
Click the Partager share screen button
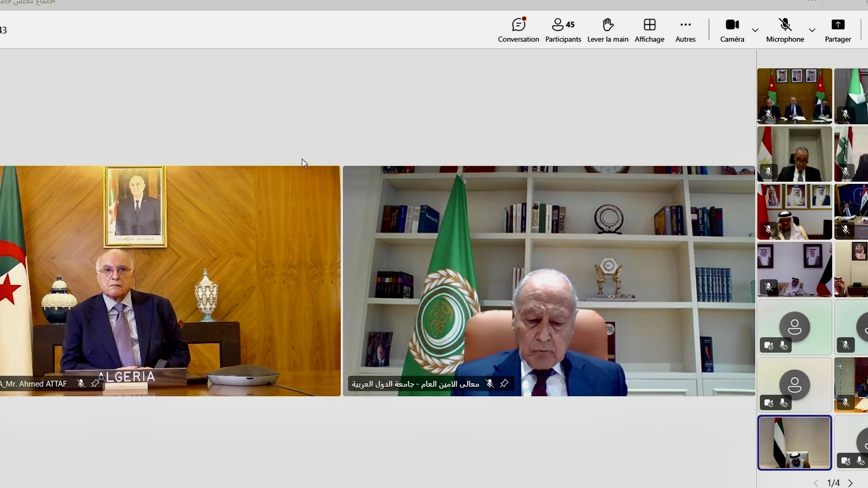pos(838,30)
